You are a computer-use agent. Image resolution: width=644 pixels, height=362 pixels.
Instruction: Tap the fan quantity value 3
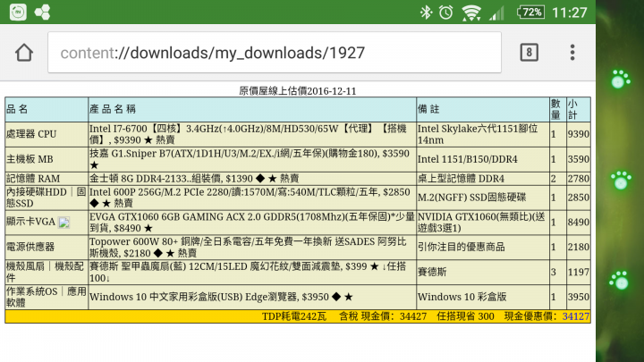554,272
